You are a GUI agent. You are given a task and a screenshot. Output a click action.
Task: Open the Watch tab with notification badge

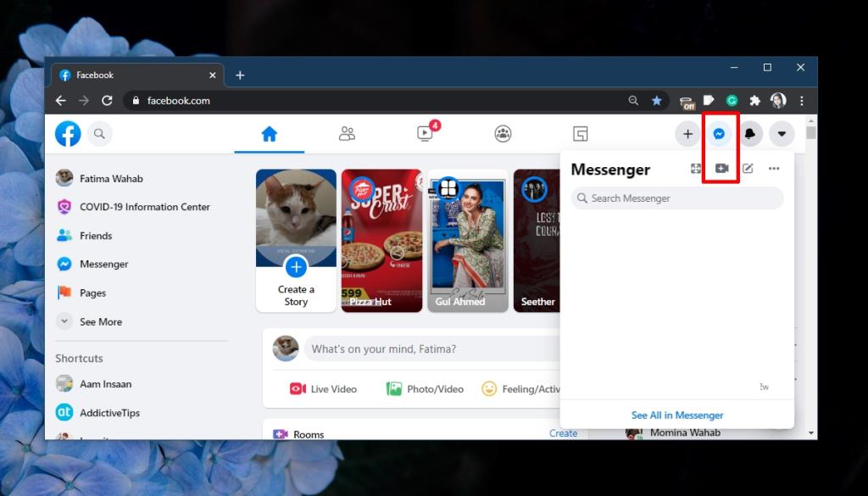click(426, 133)
